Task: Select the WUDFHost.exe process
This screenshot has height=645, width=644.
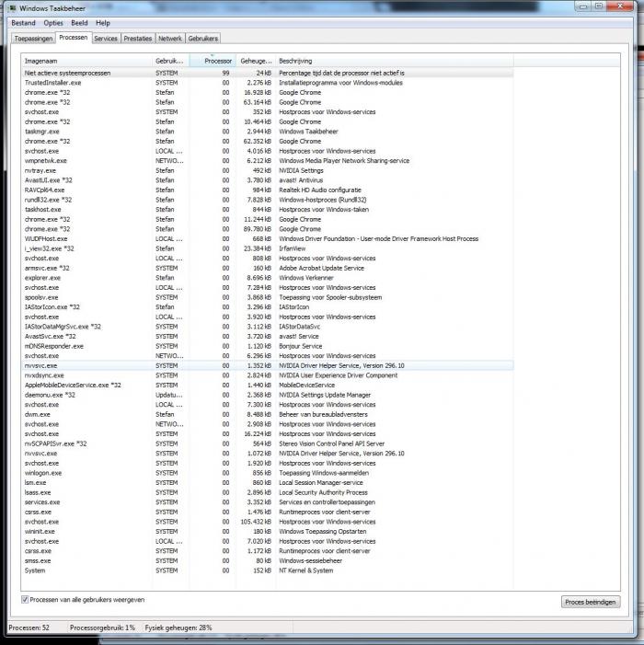Action: tap(268, 239)
